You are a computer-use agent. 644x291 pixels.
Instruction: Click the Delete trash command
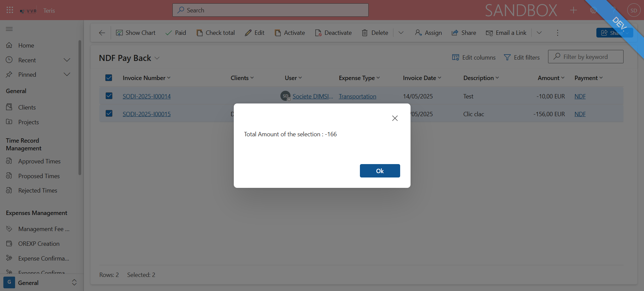[375, 33]
